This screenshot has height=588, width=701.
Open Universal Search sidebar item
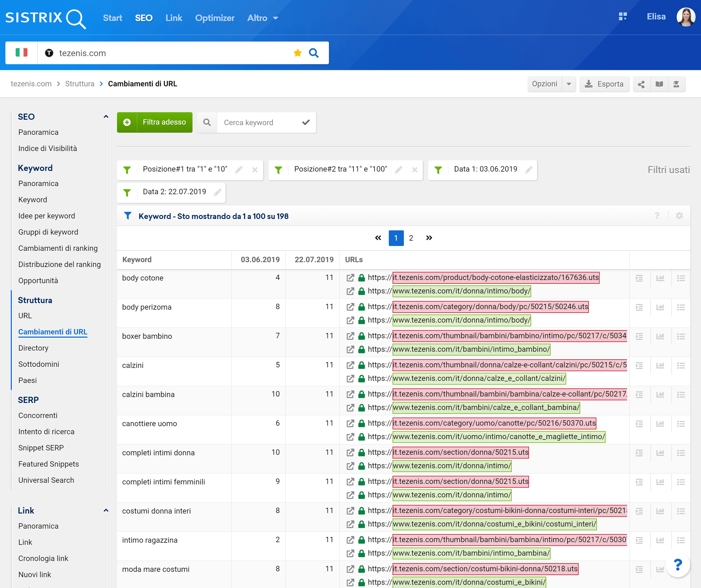(46, 480)
